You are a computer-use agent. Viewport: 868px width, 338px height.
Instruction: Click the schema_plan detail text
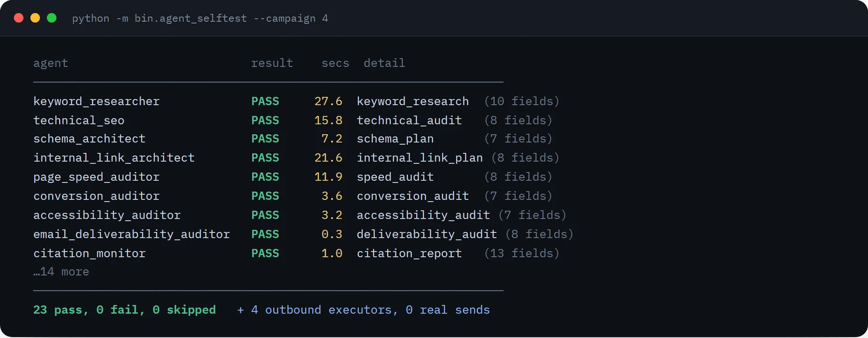point(395,139)
